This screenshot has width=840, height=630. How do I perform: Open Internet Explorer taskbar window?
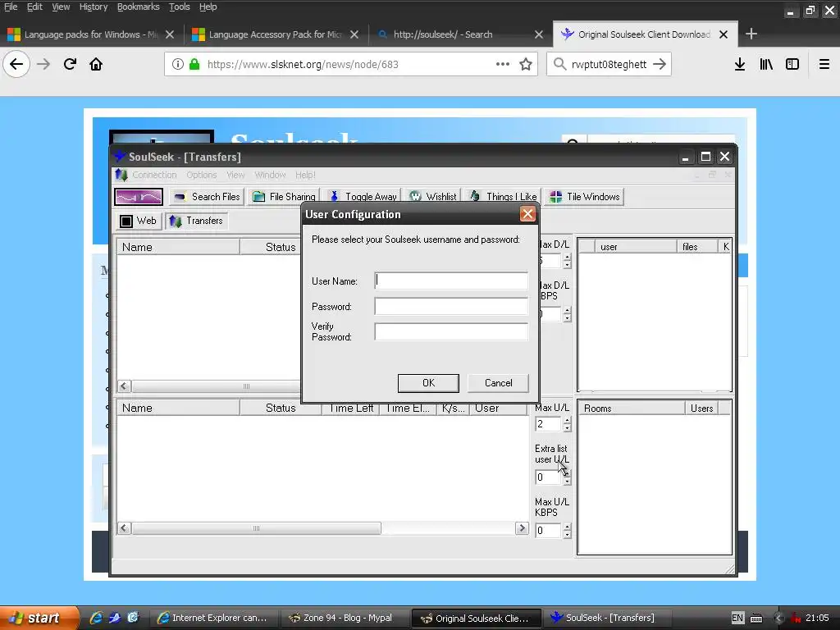[x=214, y=618]
